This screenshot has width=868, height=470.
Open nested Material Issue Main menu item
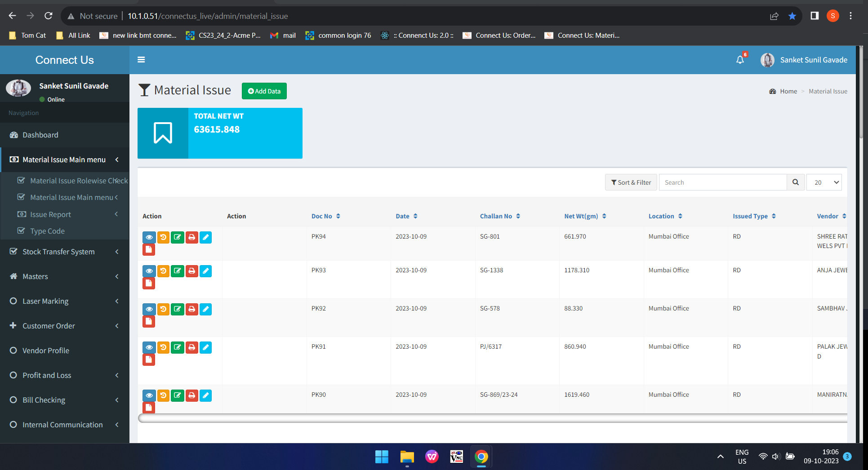coord(65,197)
